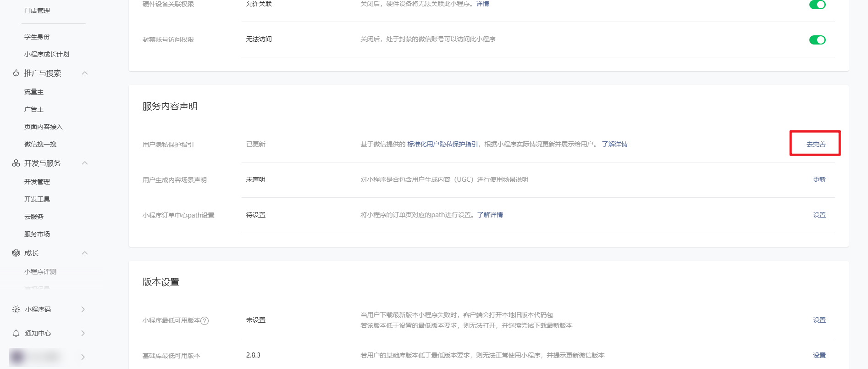Viewport: 868px width, 369px height.
Task: Collapse the 开发与服务 section
Action: point(85,163)
